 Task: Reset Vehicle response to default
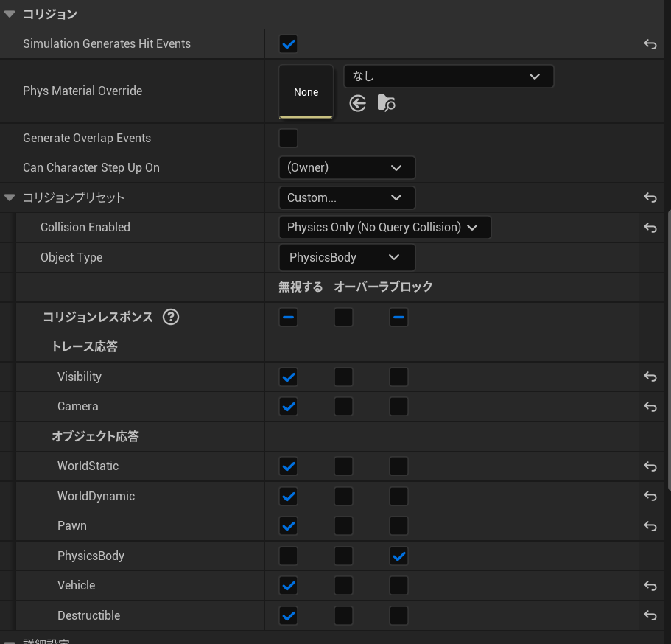[x=650, y=585]
